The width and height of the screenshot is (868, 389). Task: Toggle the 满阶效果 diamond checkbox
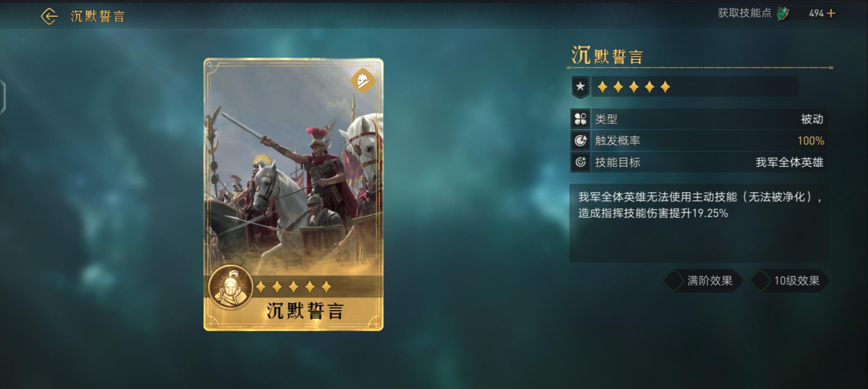pyautogui.click(x=673, y=281)
